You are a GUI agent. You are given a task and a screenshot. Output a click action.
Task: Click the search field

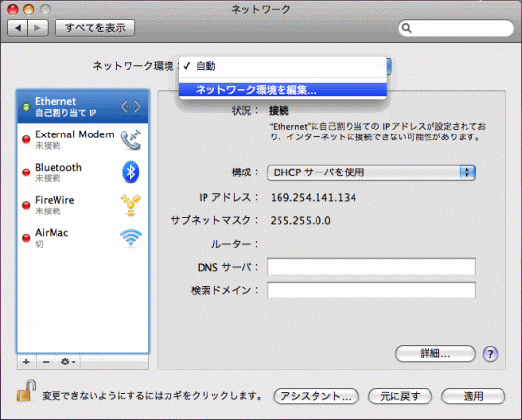coord(457,28)
